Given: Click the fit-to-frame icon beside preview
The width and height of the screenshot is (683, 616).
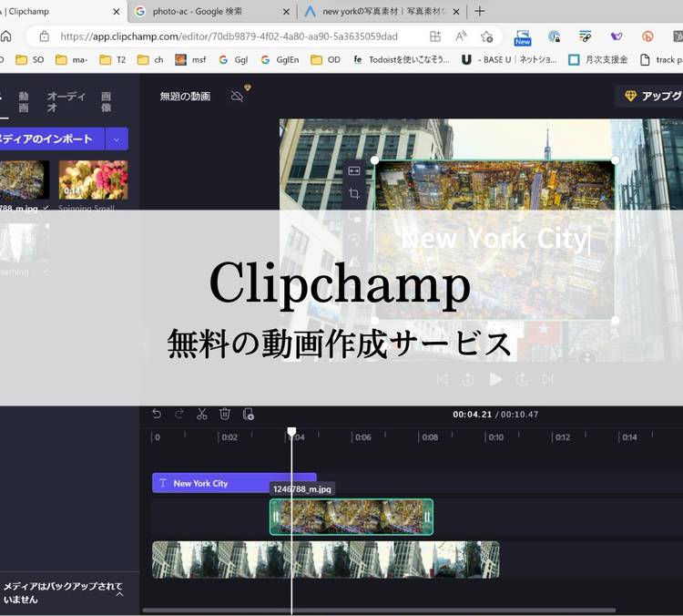Looking at the screenshot, I should coord(354,171).
